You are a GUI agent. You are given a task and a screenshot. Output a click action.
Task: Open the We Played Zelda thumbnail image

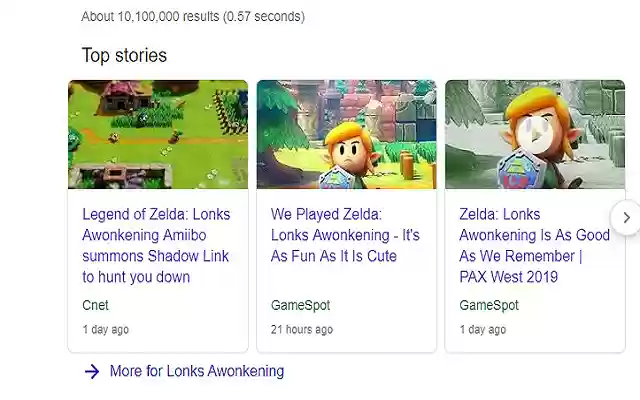point(346,134)
